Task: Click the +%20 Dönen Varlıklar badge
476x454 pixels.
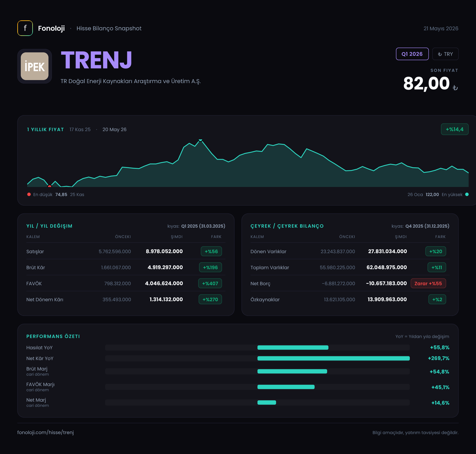Action: [436, 251]
